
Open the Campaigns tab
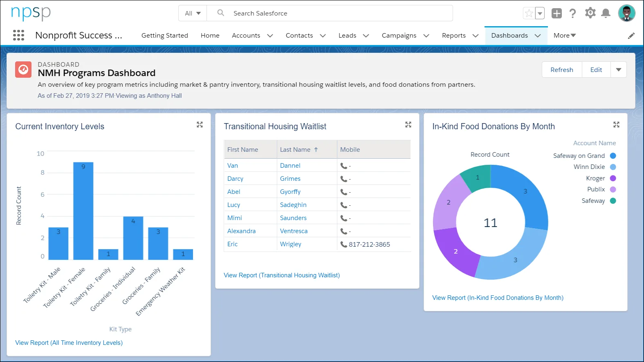tap(399, 36)
